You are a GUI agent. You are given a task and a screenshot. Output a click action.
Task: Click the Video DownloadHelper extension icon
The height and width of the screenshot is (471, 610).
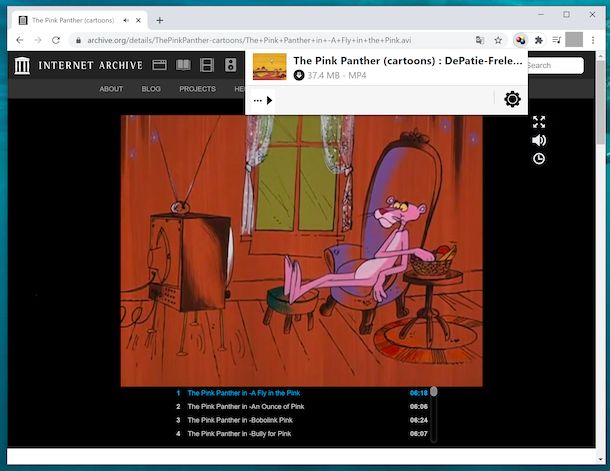point(520,40)
